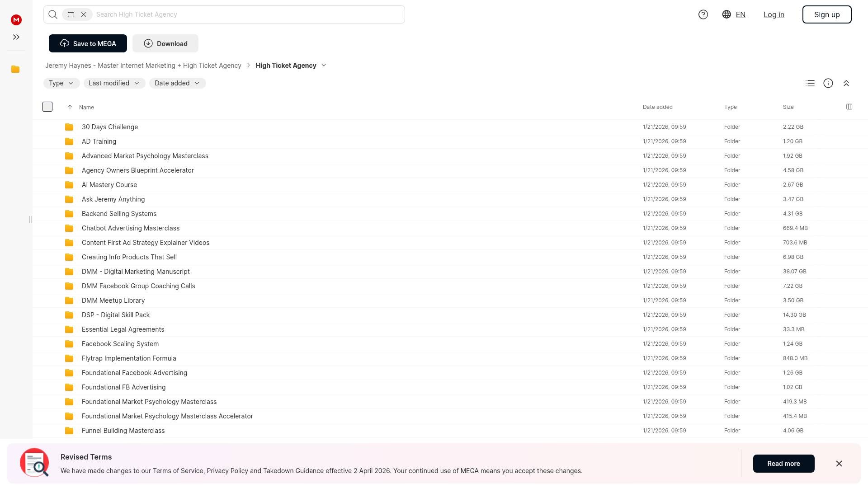Tick the select-all checkbox
This screenshot has width=868, height=488.
pos(47,107)
